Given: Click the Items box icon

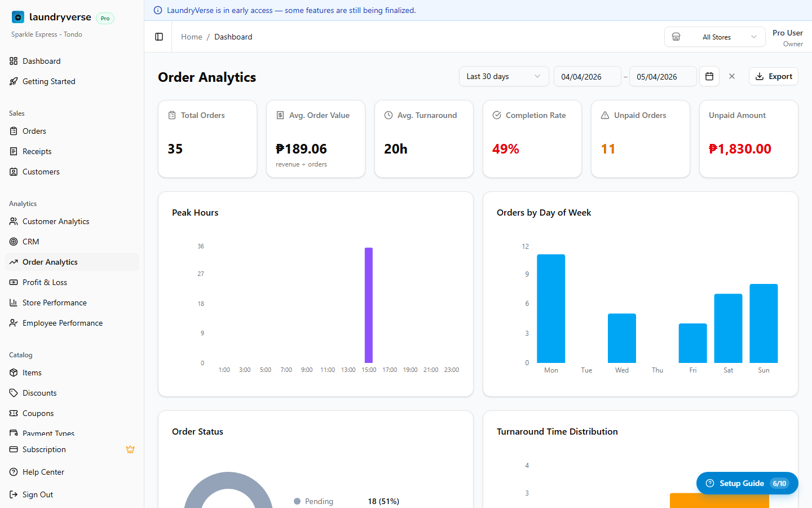Looking at the screenshot, I should [x=14, y=373].
